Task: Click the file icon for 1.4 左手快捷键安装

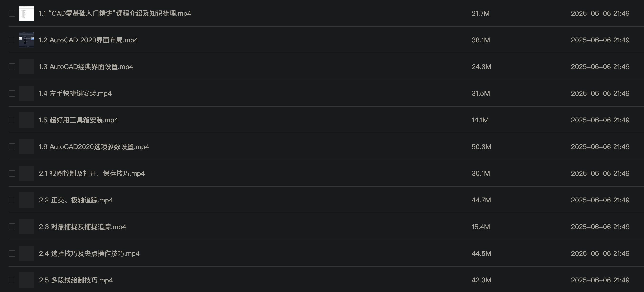Action: click(x=26, y=93)
